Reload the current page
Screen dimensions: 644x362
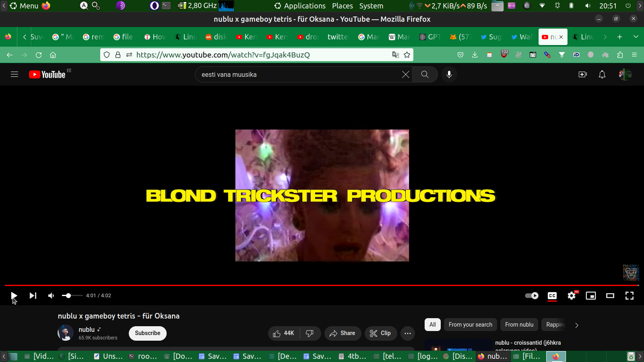coord(39,55)
